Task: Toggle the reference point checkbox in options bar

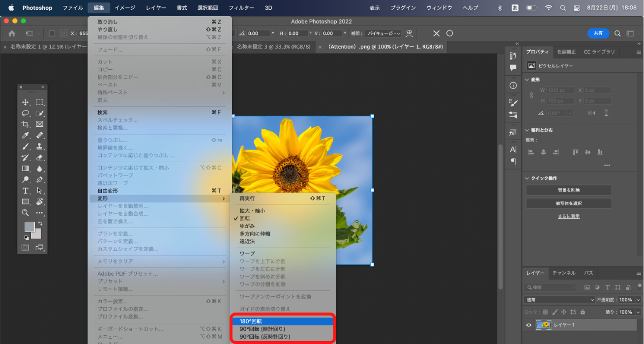Action: coord(52,33)
